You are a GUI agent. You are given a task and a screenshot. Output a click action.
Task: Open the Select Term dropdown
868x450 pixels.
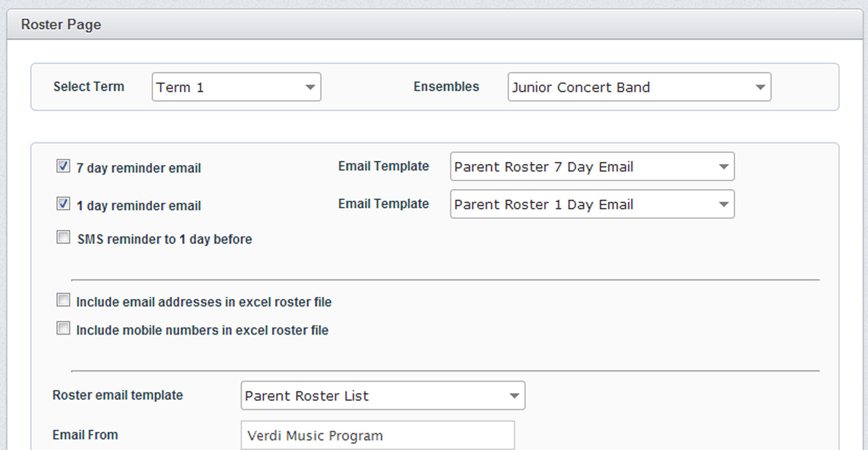click(x=236, y=87)
